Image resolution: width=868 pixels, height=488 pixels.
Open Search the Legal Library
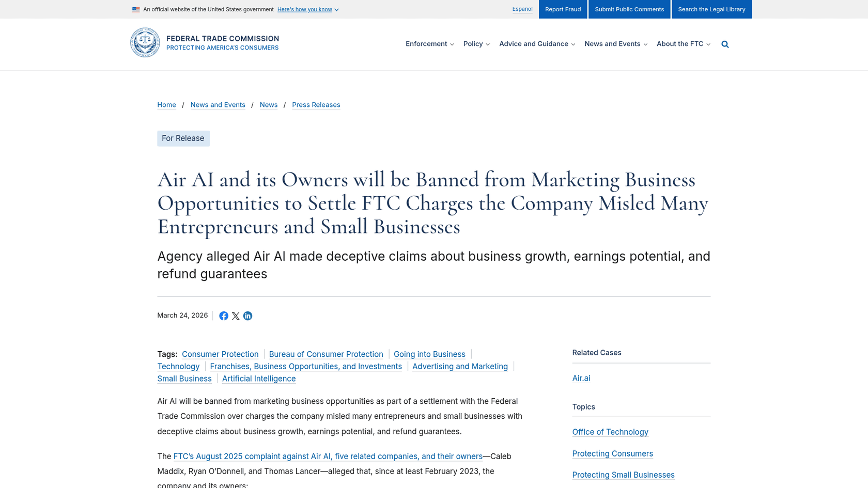click(x=711, y=9)
